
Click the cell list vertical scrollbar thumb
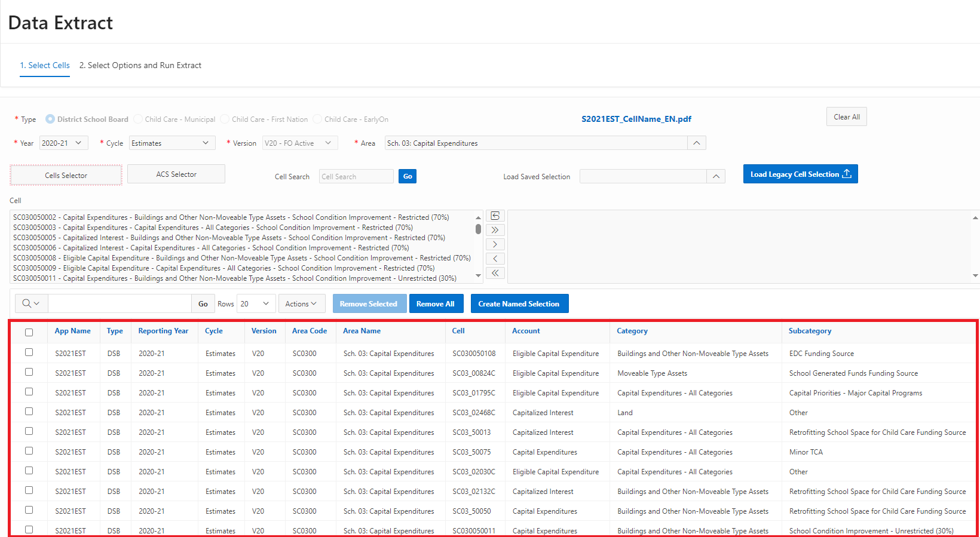coord(478,229)
